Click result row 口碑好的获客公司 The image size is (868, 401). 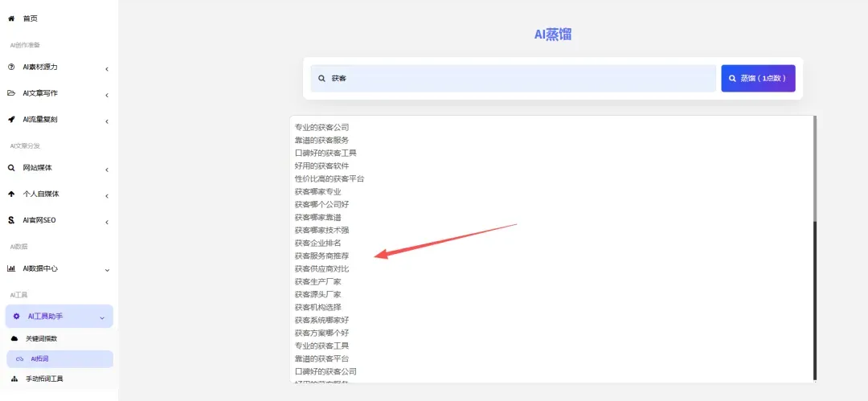[x=325, y=371]
